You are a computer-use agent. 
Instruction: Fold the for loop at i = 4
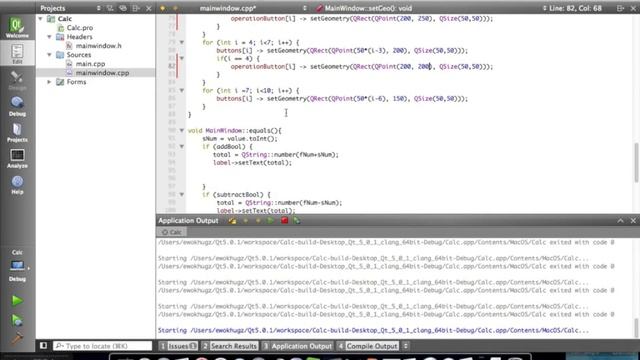pyautogui.click(x=182, y=42)
